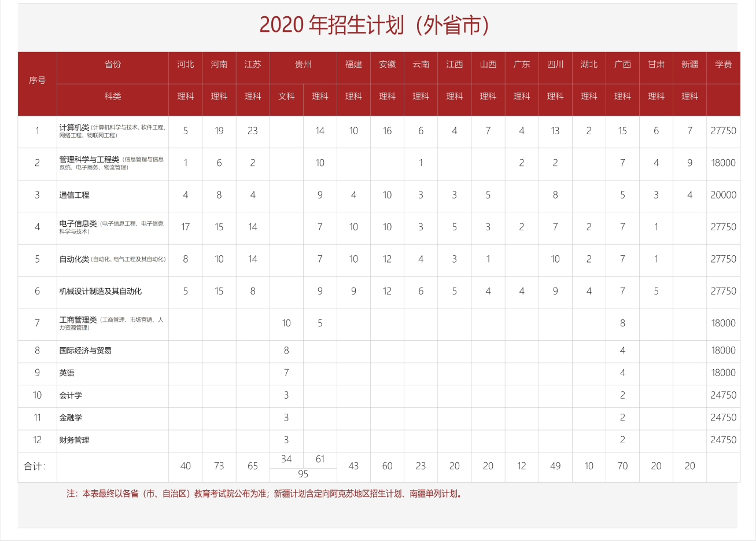Select the 国际经济与贸易 major row
The width and height of the screenshot is (756, 541).
pos(85,351)
